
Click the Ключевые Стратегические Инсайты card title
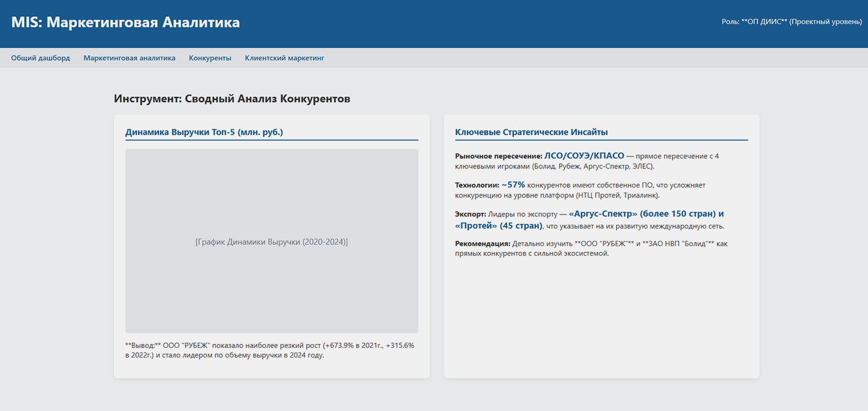(x=531, y=133)
